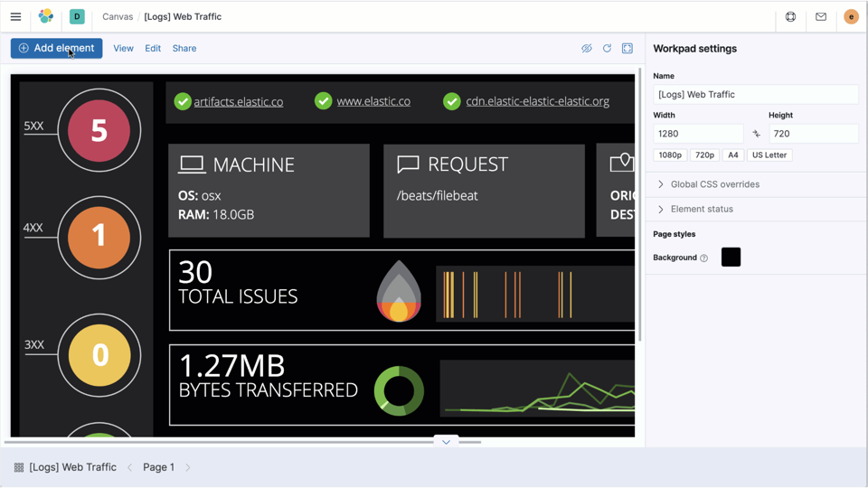
Task: Open the View menu
Action: [x=123, y=49]
